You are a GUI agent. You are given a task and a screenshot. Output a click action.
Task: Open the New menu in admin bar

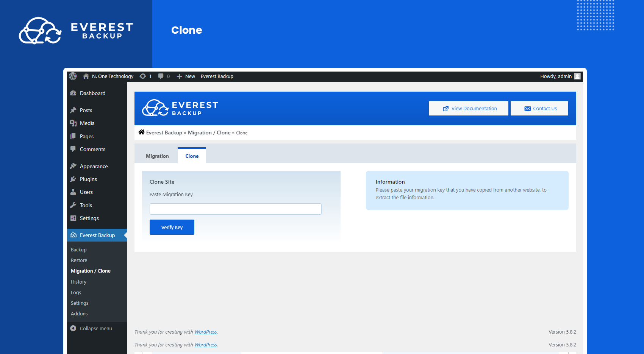click(186, 76)
